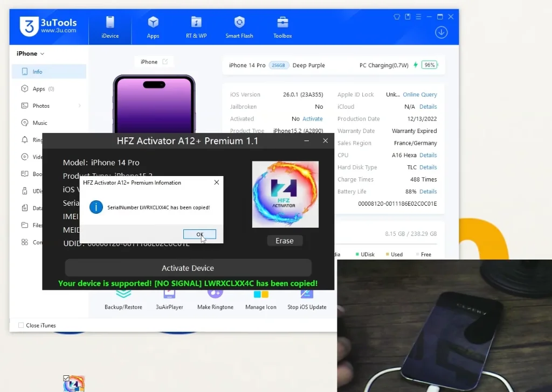Click the green device supported status text

pyautogui.click(x=188, y=283)
